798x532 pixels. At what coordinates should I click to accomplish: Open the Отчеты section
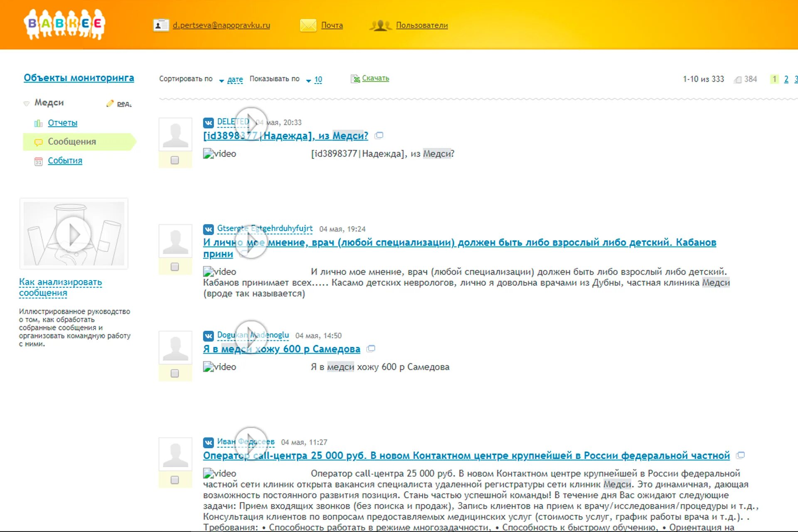(x=62, y=123)
